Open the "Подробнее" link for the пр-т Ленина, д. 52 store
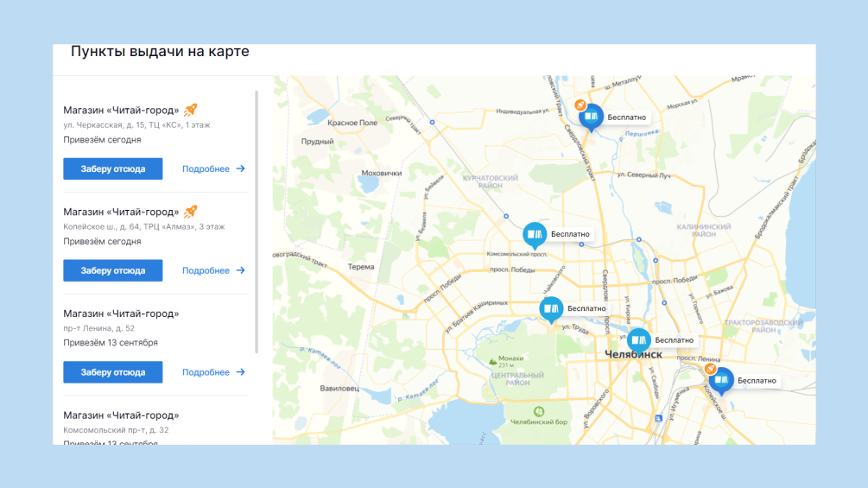This screenshot has width=868, height=488. click(206, 373)
